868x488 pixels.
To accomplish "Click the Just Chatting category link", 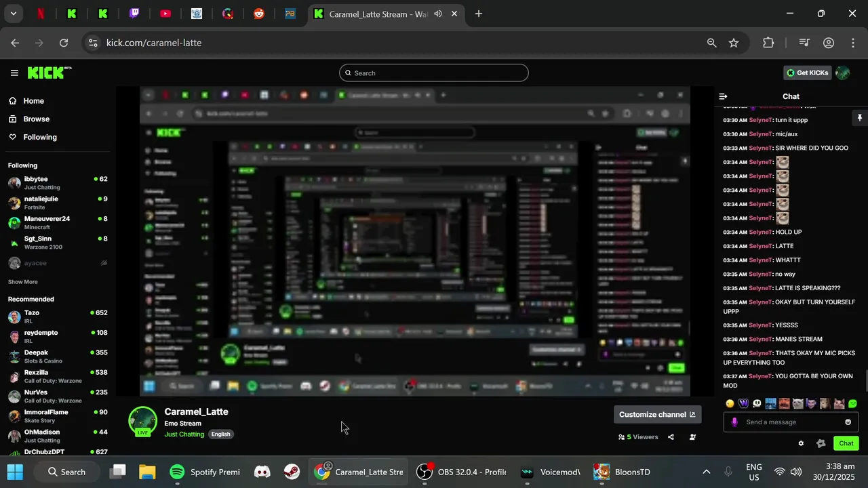I will coord(184,434).
